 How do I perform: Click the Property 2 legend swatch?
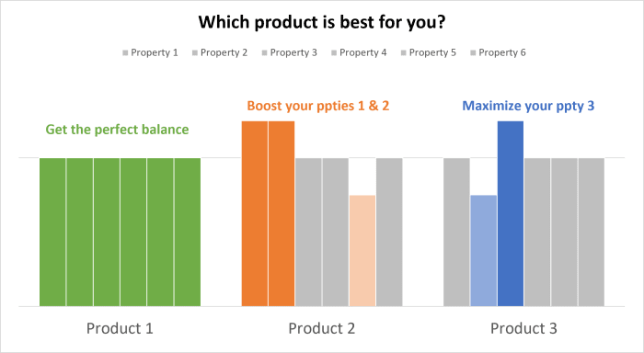[195, 53]
